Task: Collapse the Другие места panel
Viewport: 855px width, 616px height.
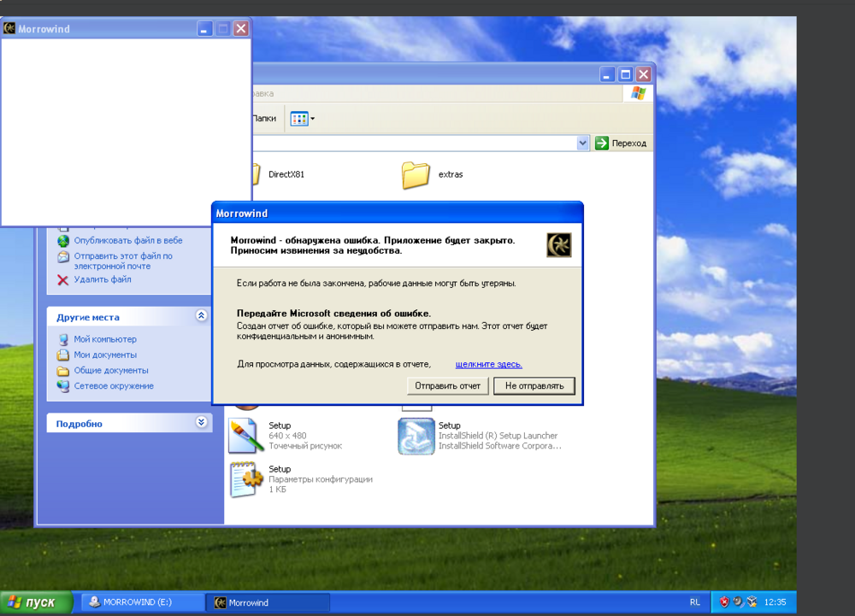Action: tap(201, 316)
